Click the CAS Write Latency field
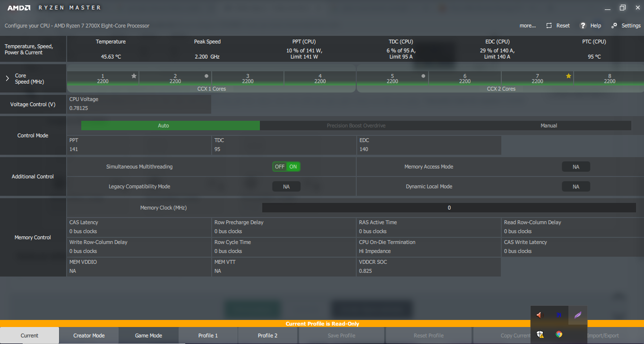 click(x=573, y=247)
